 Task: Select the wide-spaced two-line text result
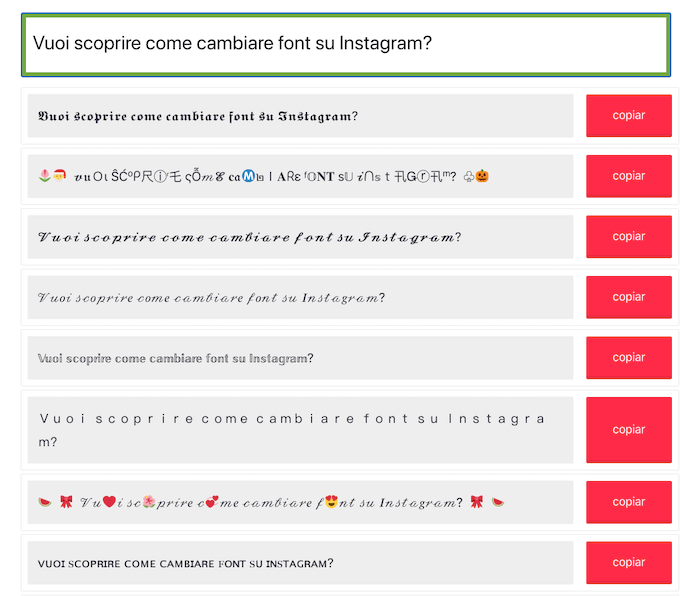pyautogui.click(x=291, y=429)
